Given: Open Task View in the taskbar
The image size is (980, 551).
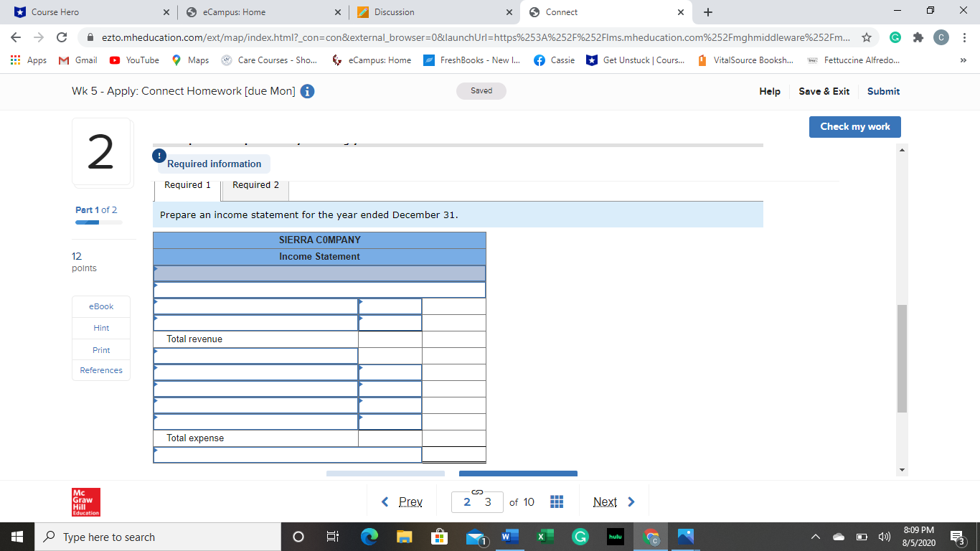Looking at the screenshot, I should click(333, 537).
